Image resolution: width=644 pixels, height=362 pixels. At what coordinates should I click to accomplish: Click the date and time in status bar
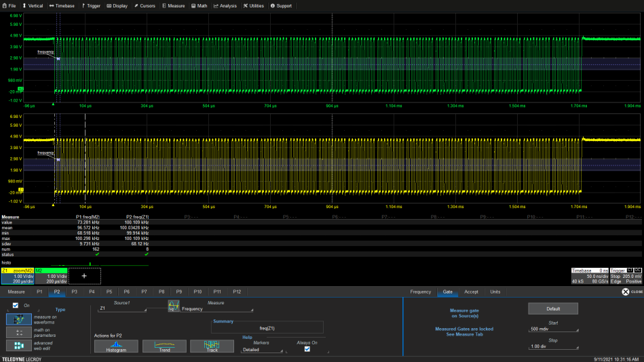coord(616,359)
